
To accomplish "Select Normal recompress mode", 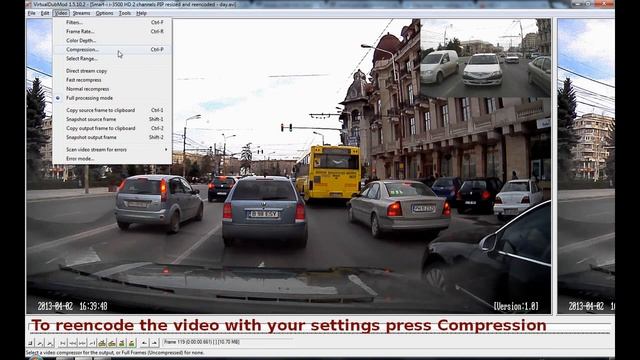I will click(112, 89).
